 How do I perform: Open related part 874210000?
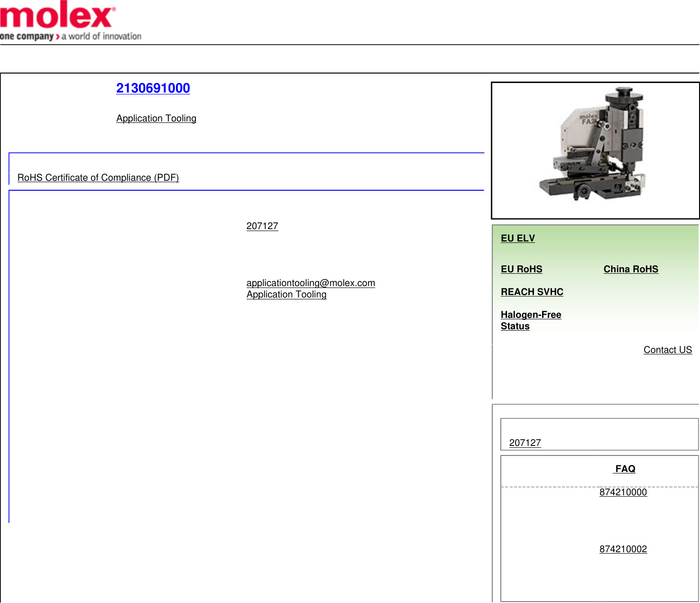[623, 492]
